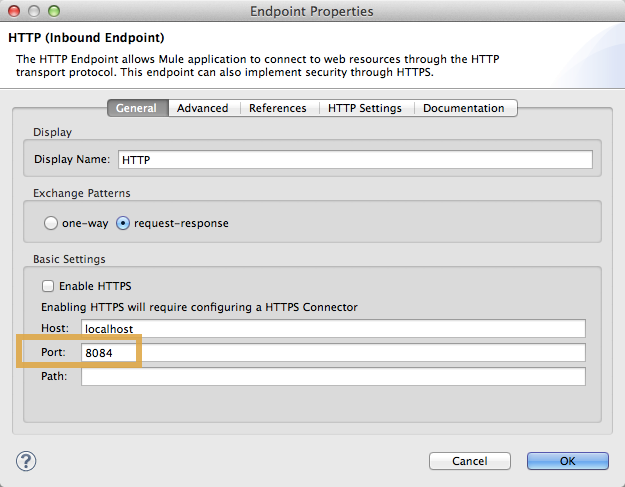Cancel the endpoint properties changes

click(469, 461)
